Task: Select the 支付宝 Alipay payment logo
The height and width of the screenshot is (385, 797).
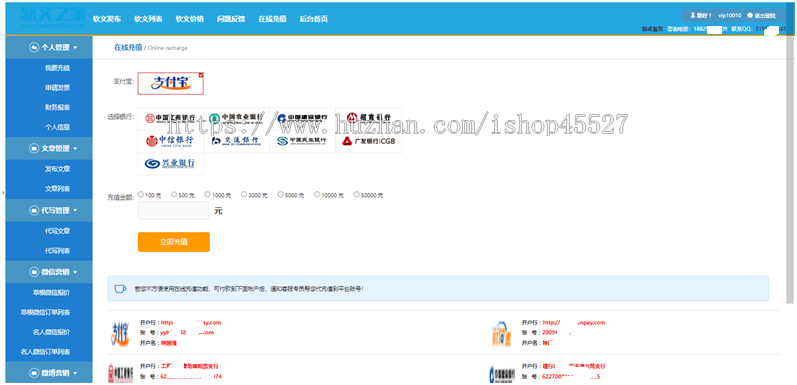Action: pyautogui.click(x=171, y=83)
